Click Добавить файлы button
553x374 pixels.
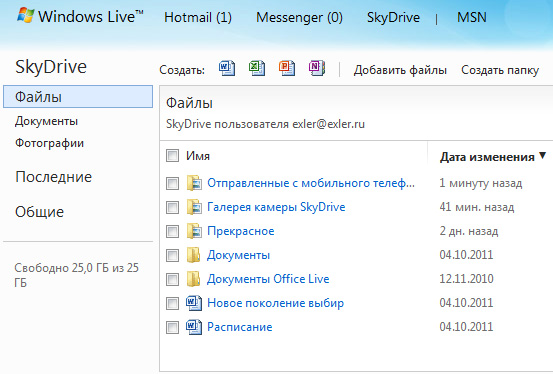click(400, 70)
